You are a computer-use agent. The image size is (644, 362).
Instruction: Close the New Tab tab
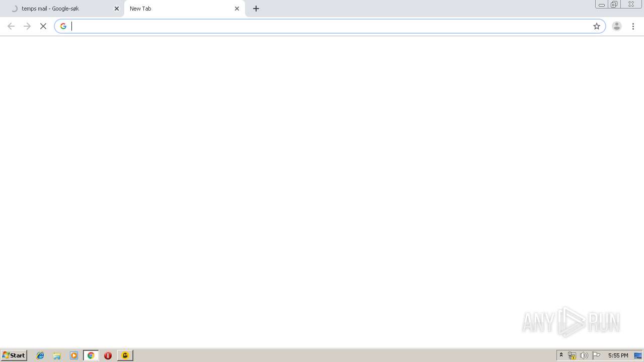click(x=237, y=9)
